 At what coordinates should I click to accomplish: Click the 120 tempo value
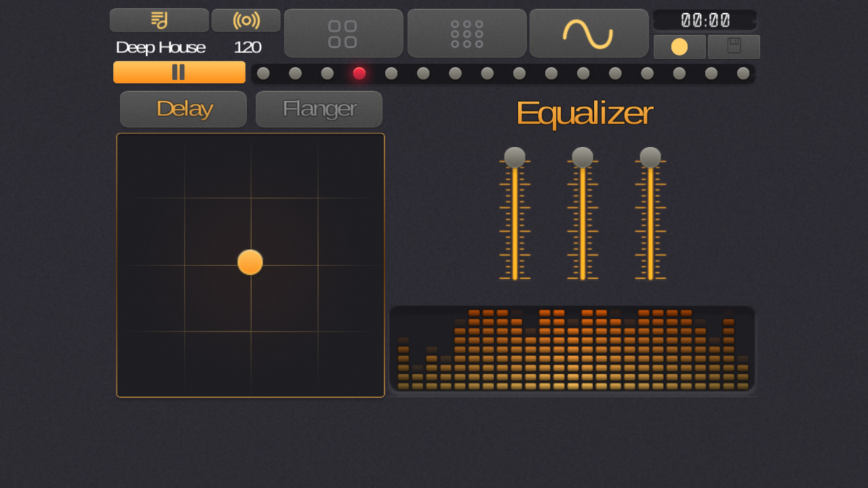coord(248,47)
